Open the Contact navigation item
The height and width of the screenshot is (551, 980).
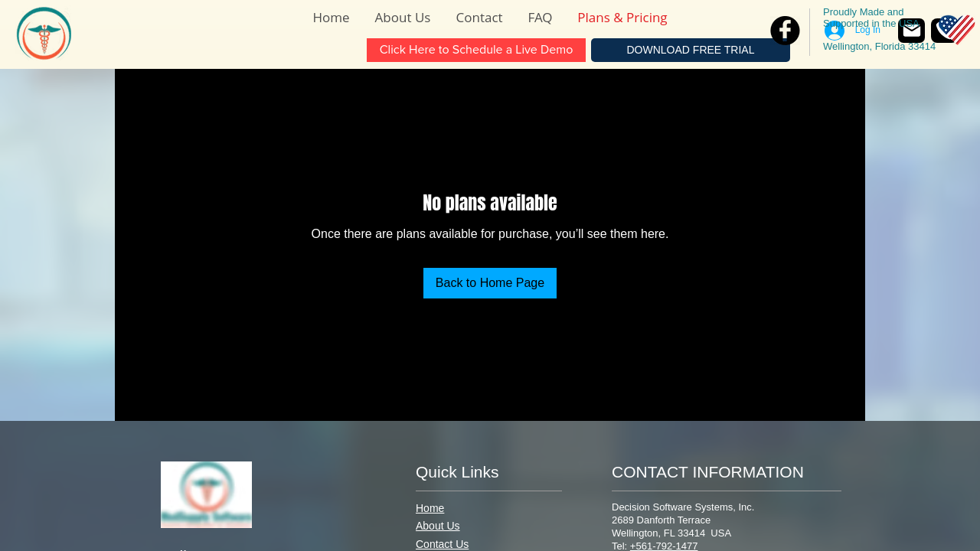[x=479, y=18]
